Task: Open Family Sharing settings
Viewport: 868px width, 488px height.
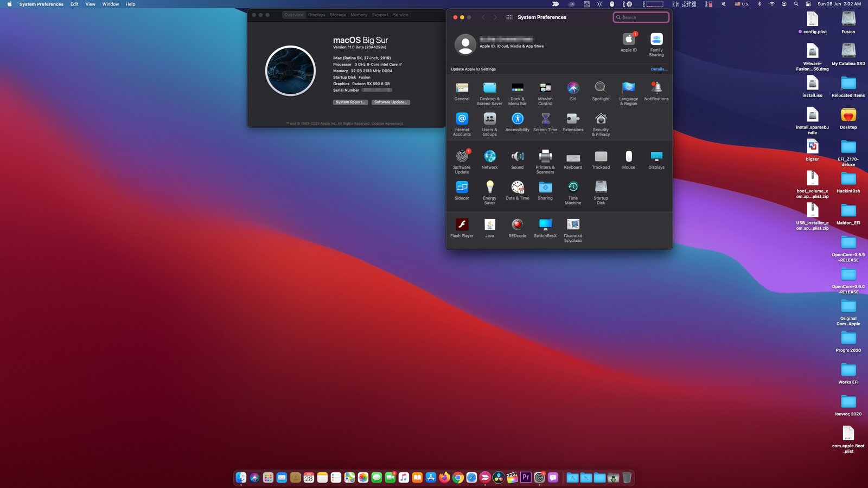Action: [656, 39]
